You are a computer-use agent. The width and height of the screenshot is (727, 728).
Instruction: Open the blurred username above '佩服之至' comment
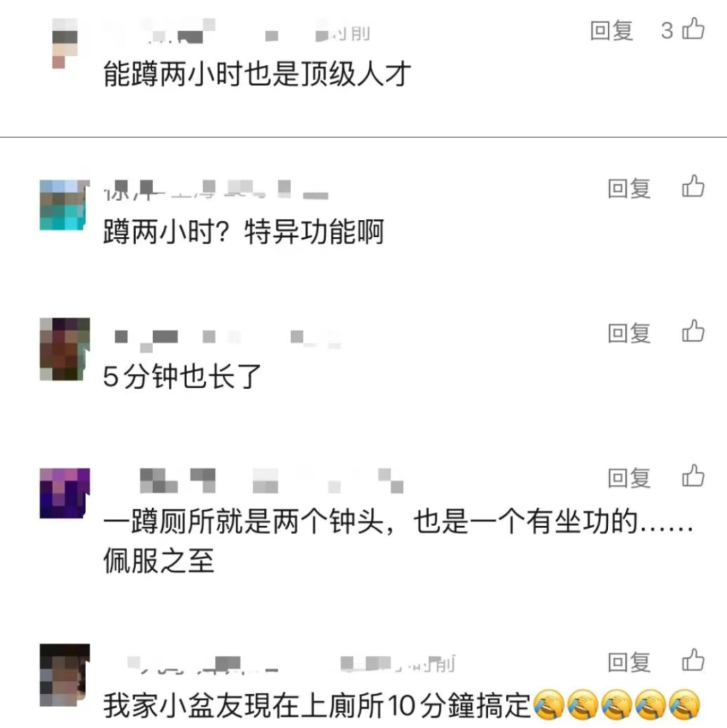tap(271, 480)
